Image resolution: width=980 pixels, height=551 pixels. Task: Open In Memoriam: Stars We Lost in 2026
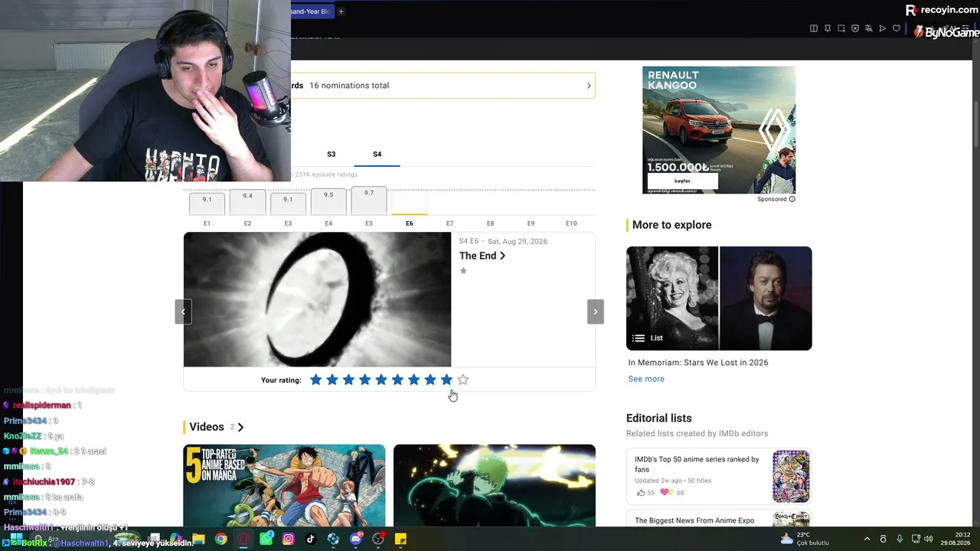698,363
